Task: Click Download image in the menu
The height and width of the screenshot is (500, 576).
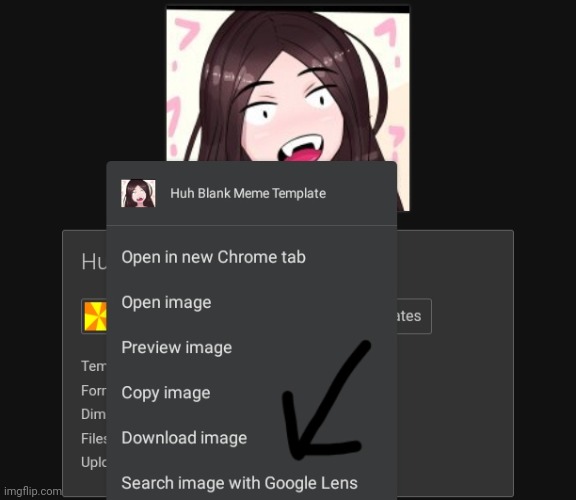Action: [251, 438]
